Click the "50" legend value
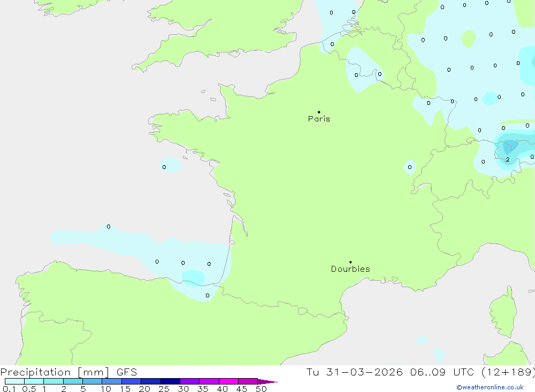Image resolution: width=535 pixels, height=392 pixels. click(262, 389)
